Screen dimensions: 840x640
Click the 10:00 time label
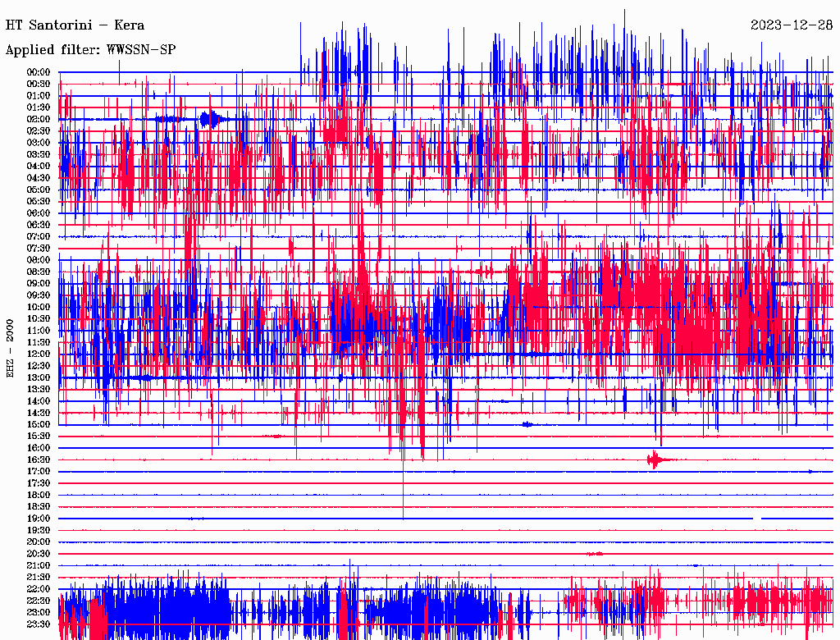[39, 308]
